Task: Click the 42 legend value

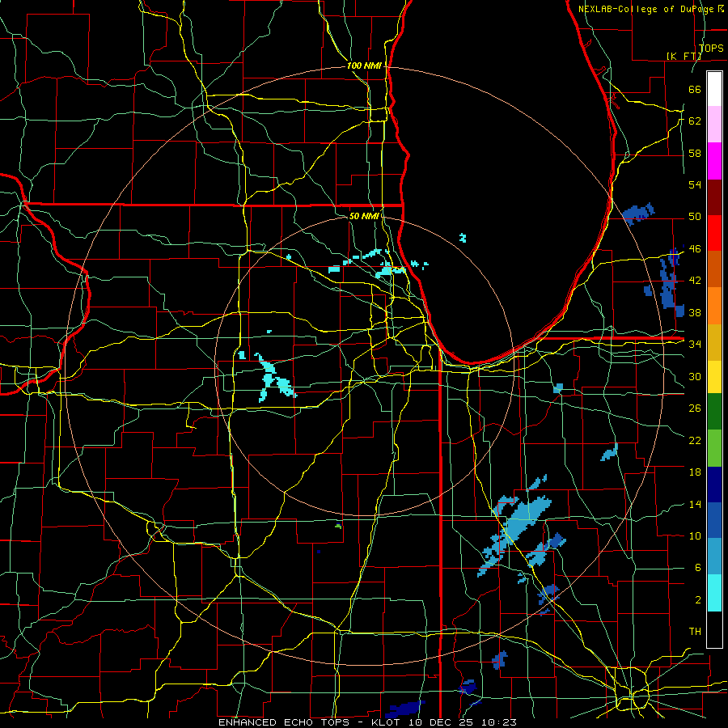Action: 695,281
